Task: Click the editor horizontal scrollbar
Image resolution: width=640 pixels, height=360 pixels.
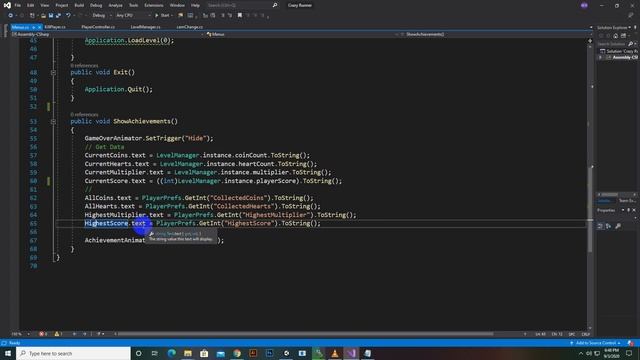Action: coord(306,334)
